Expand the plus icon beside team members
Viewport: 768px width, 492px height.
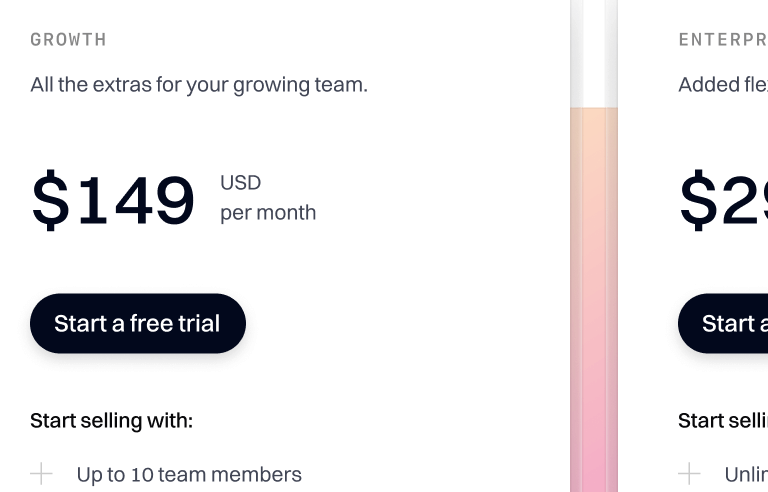[41, 474]
